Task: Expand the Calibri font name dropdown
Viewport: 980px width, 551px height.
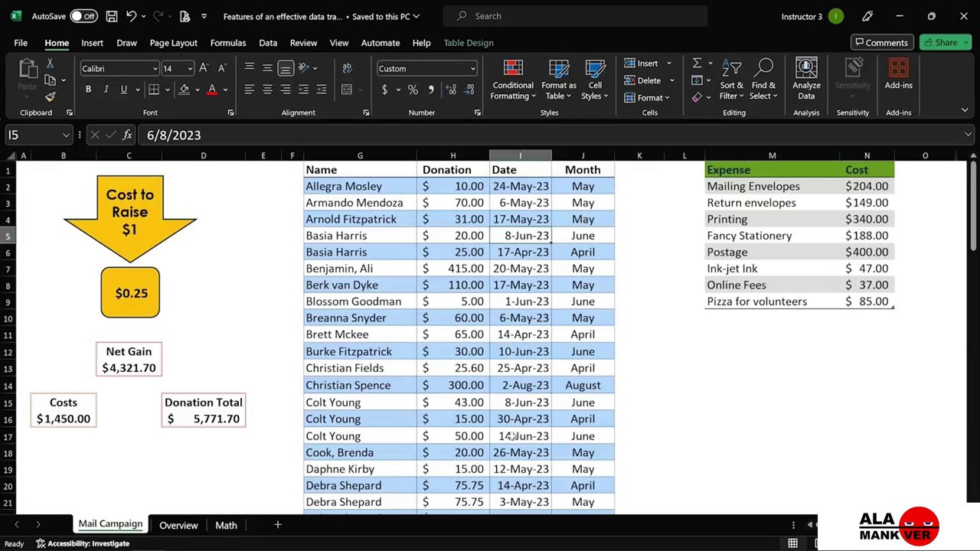Action: click(x=155, y=69)
